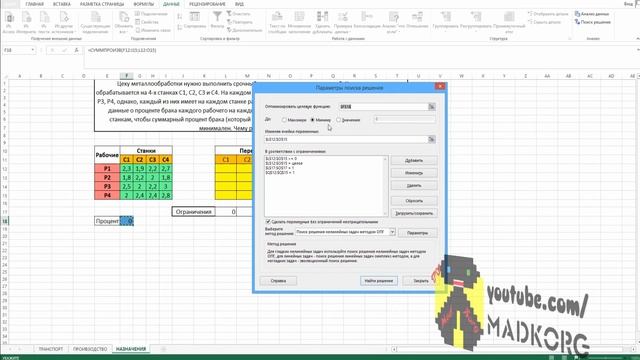Click the P1 worker row header cell
This screenshot has width=640, height=360.
[107, 168]
